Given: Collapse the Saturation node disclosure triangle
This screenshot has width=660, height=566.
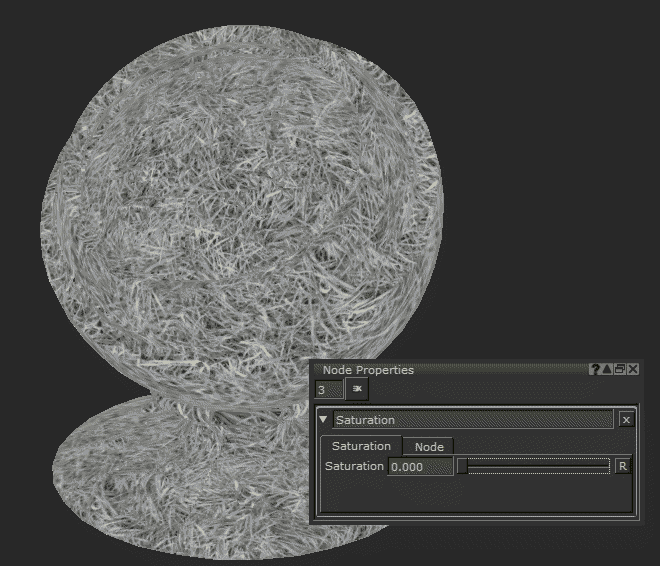Looking at the screenshot, I should point(323,420).
